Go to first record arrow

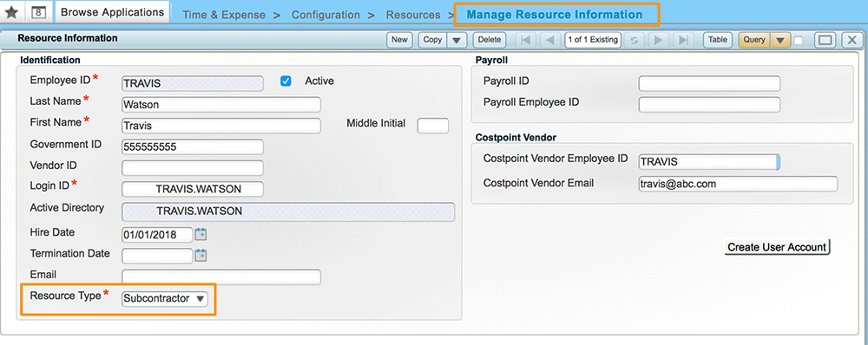point(526,40)
